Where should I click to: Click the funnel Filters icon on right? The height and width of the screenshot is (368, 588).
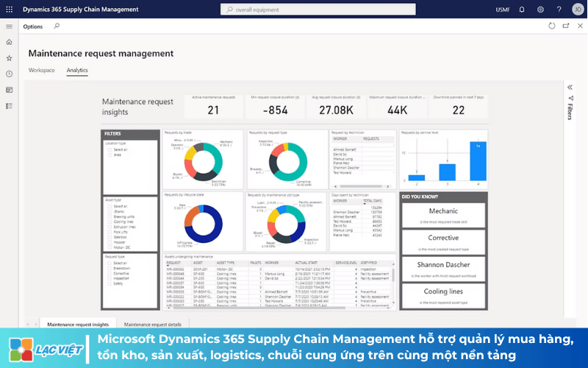pos(570,99)
